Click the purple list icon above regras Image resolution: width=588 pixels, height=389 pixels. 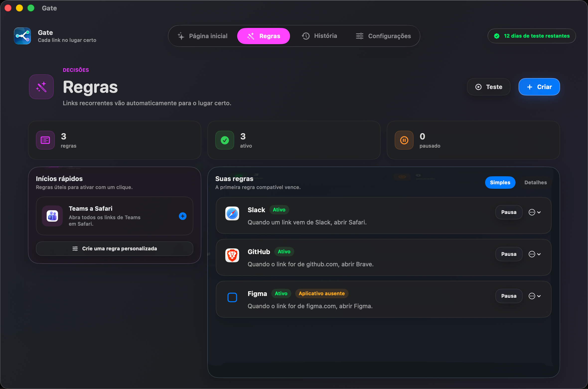[x=45, y=140]
